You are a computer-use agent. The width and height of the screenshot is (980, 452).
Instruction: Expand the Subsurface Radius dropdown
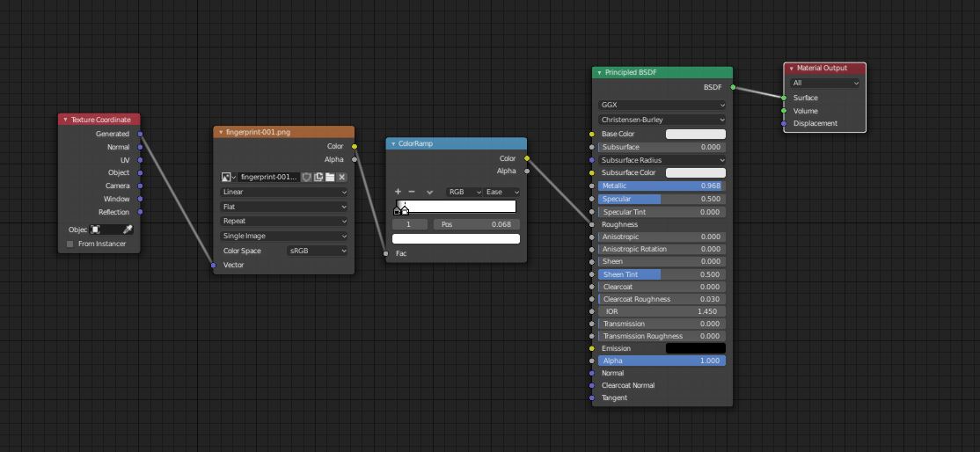pyautogui.click(x=662, y=160)
